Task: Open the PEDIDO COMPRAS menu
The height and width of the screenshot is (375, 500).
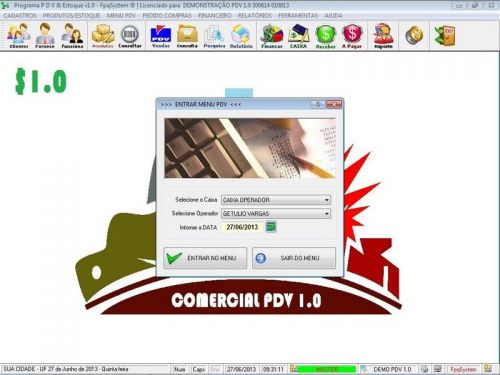Action: click(167, 15)
